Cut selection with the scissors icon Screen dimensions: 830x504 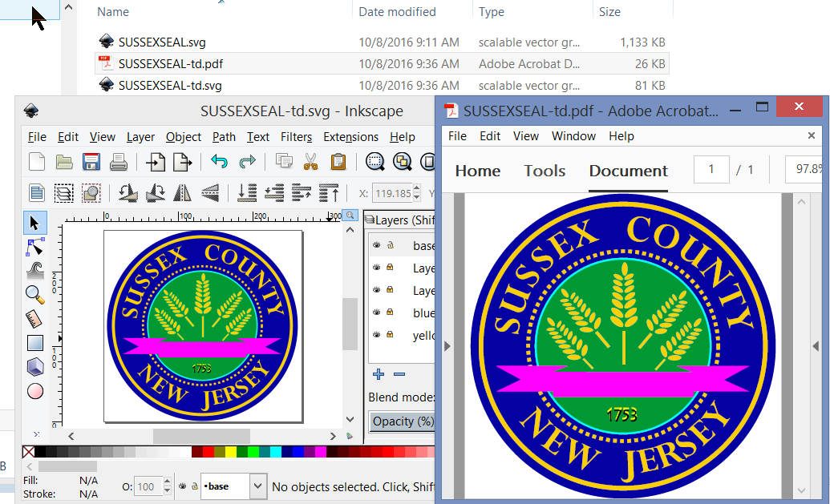point(310,161)
